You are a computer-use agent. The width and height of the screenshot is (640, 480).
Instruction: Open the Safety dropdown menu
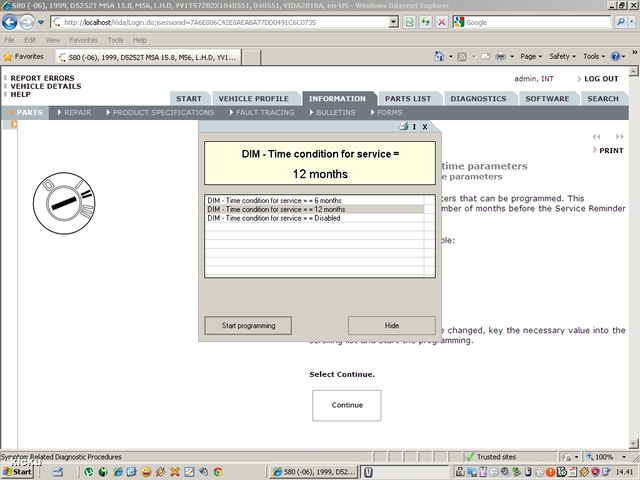[x=562, y=57]
